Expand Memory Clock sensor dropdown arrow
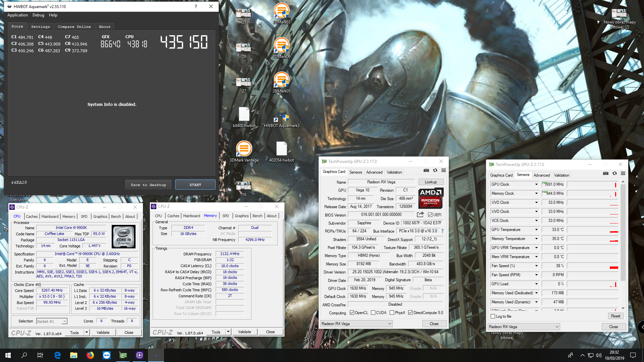Viewport: 644px width, 362px height. pos(536,193)
